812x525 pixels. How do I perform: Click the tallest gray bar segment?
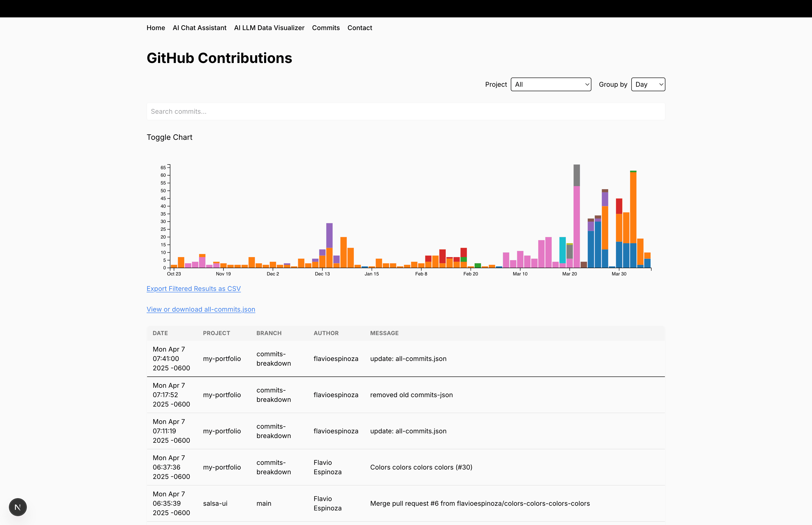pos(577,175)
